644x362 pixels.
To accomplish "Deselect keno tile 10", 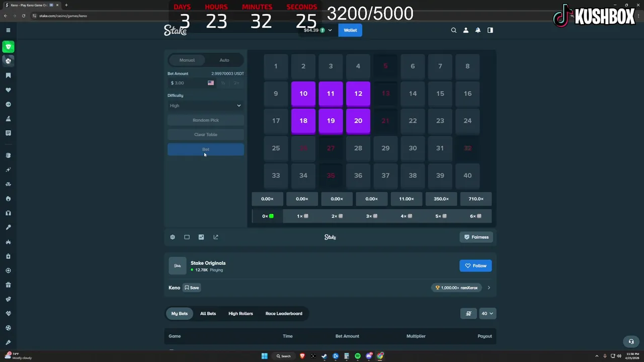I will pos(303,94).
